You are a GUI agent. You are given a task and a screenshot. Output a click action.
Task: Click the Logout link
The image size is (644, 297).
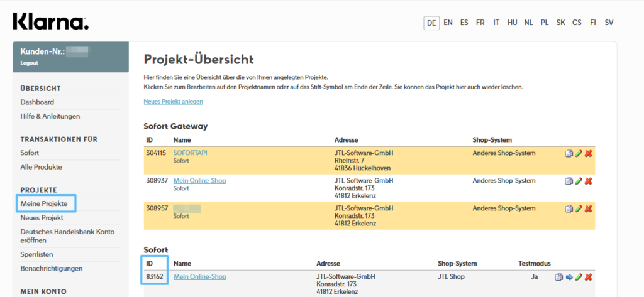click(29, 63)
